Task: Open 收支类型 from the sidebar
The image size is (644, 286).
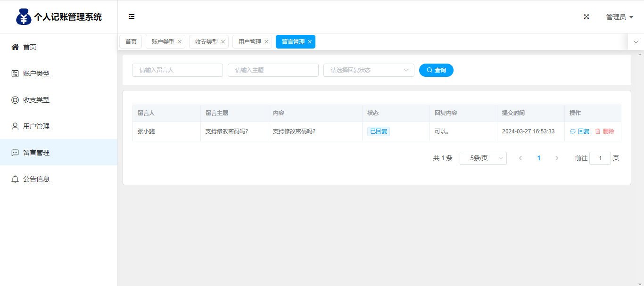Action: pos(36,100)
